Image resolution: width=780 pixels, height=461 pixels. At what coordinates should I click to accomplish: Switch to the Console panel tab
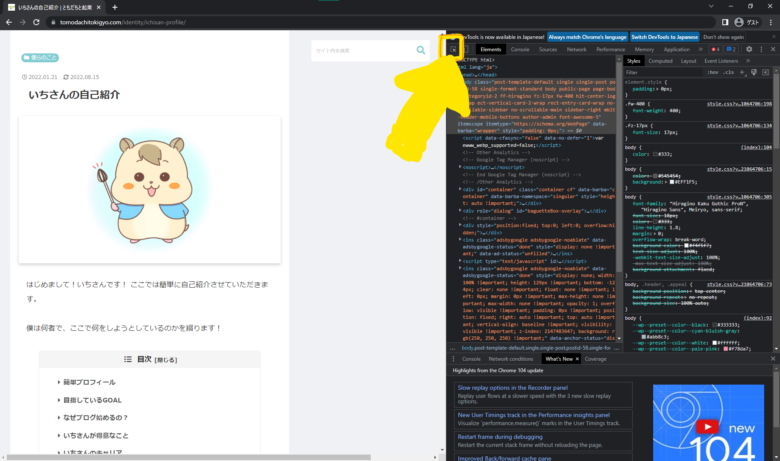[x=520, y=49]
